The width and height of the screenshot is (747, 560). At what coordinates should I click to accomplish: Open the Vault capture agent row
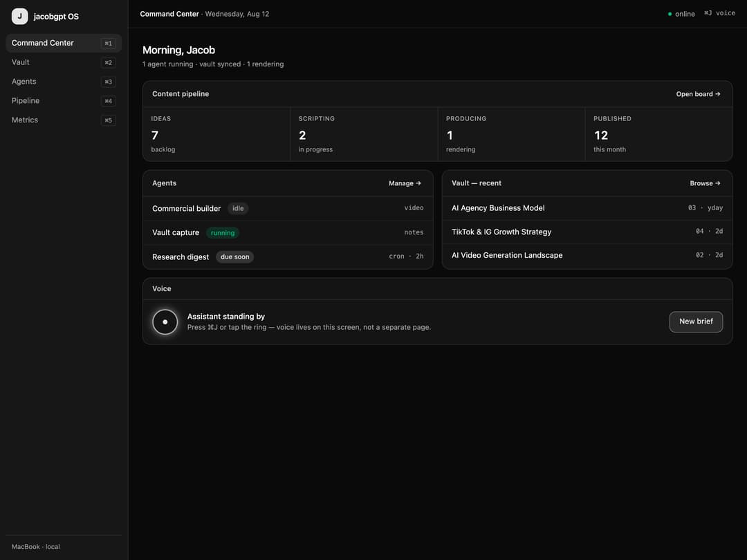(288, 232)
